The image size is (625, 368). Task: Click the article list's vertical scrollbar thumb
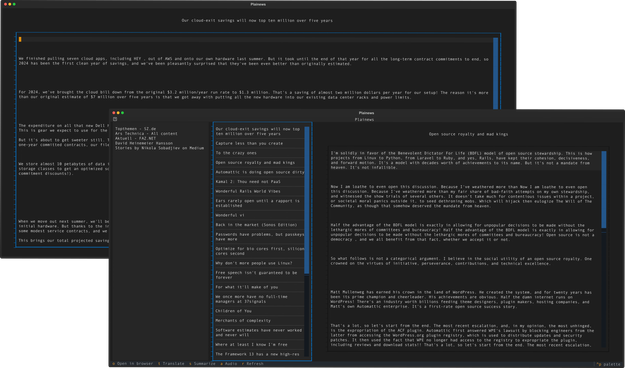(307, 200)
